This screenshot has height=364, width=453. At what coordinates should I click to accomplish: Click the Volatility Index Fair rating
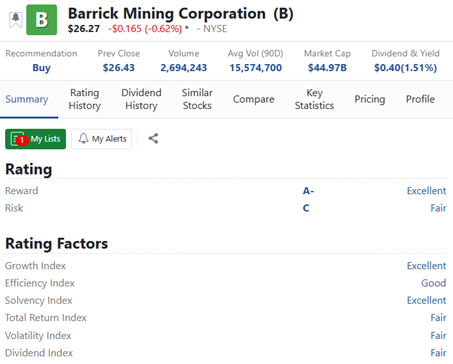pyautogui.click(x=438, y=336)
